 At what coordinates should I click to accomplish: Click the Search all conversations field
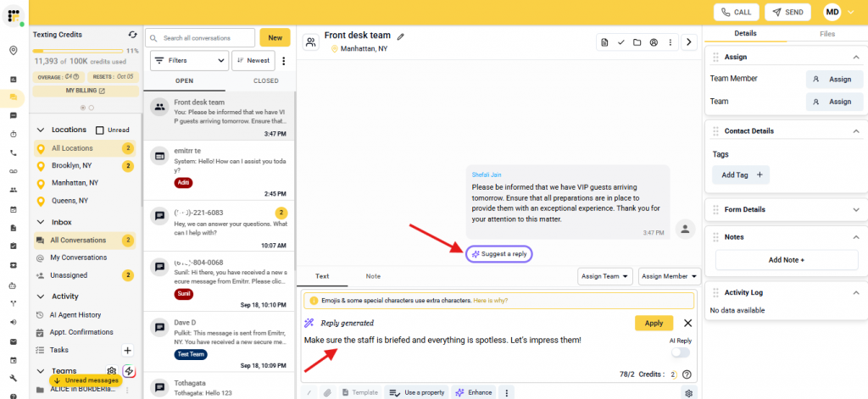204,38
